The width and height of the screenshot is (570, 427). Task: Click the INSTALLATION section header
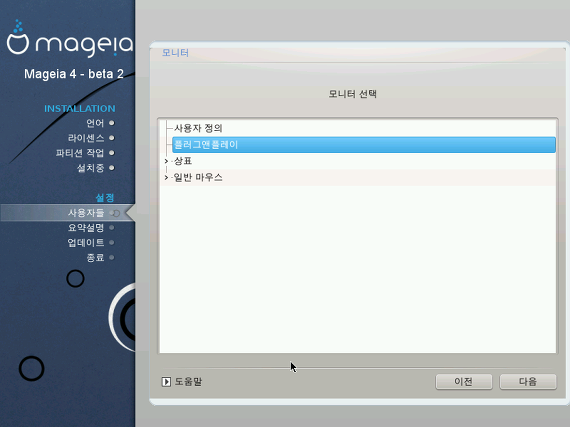80,109
